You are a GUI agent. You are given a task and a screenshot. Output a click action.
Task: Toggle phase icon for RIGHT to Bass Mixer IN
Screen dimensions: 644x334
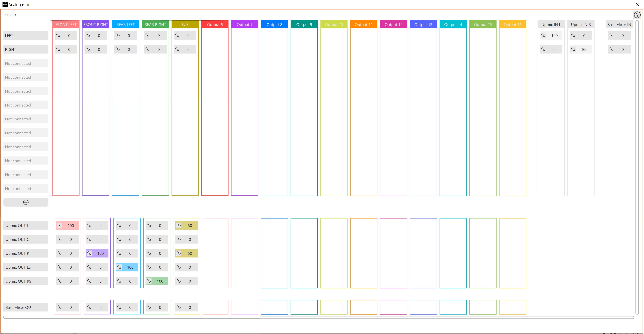point(611,49)
